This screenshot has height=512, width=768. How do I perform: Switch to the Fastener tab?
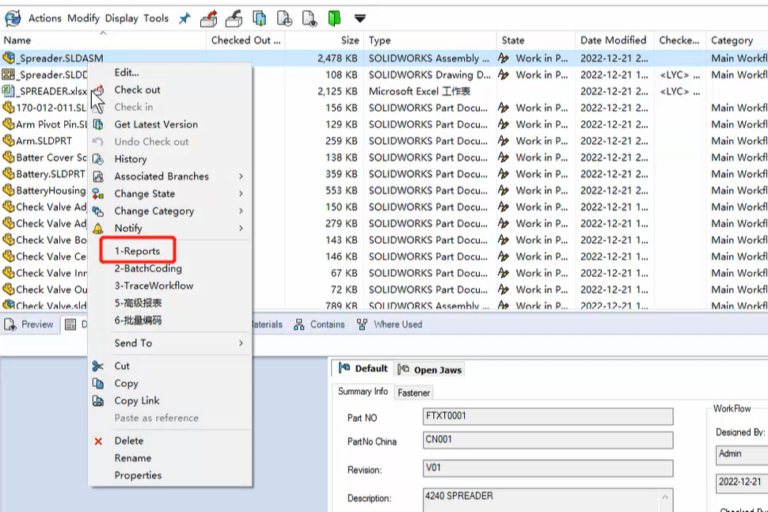(x=414, y=392)
